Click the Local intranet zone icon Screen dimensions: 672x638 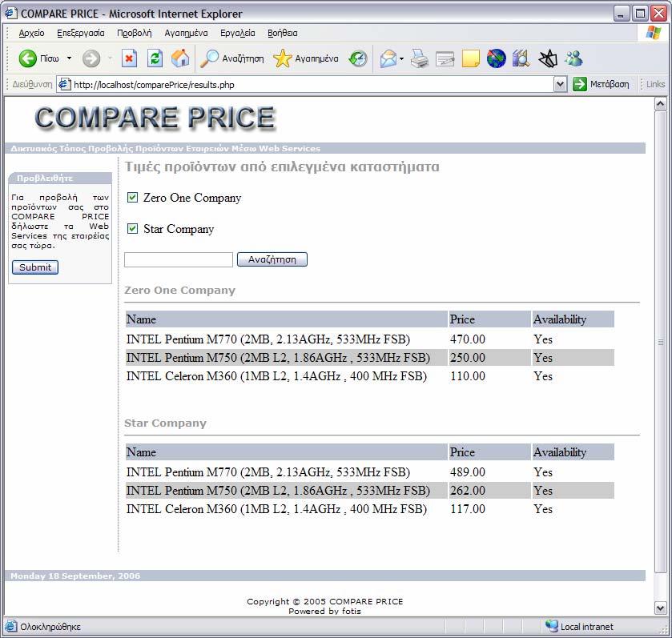point(552,626)
